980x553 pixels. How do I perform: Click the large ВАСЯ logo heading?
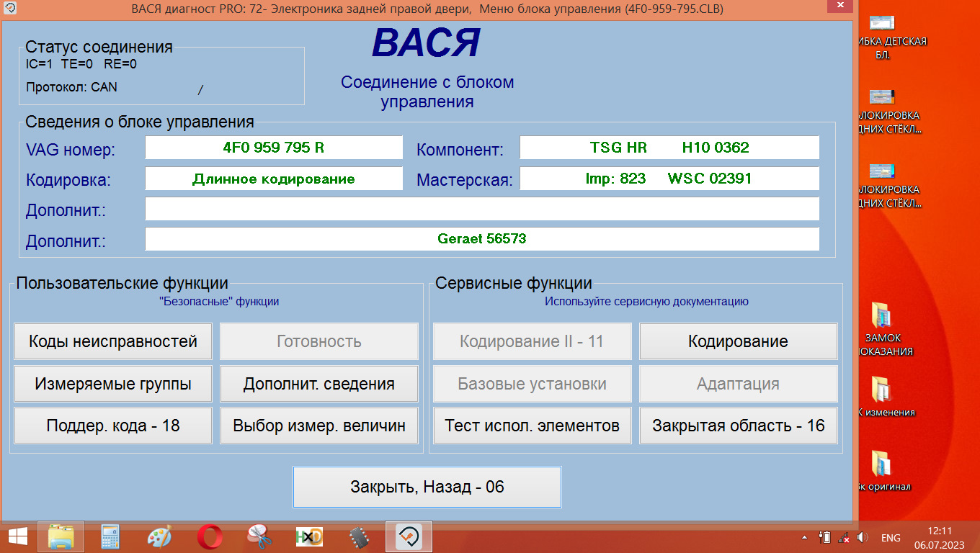click(426, 43)
